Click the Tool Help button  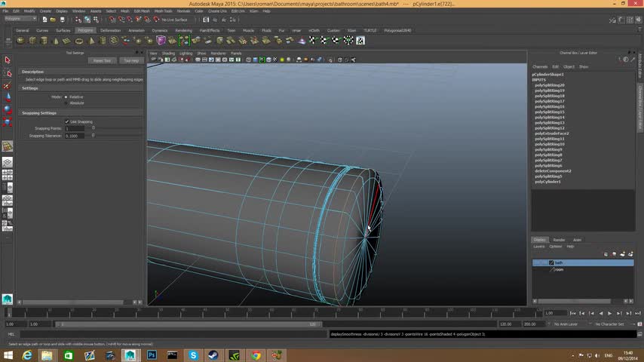click(x=130, y=60)
